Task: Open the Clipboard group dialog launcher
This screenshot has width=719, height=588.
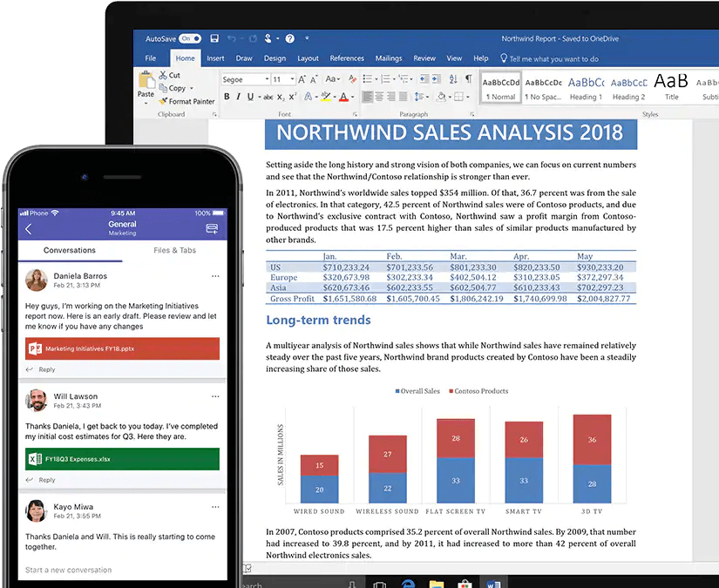Action: click(x=214, y=115)
